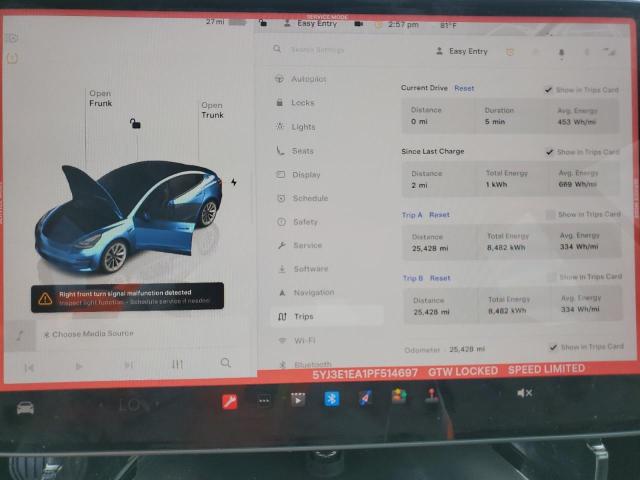Open the Service settings menu
Viewport: 640px width, 480px height.
pyautogui.click(x=300, y=245)
